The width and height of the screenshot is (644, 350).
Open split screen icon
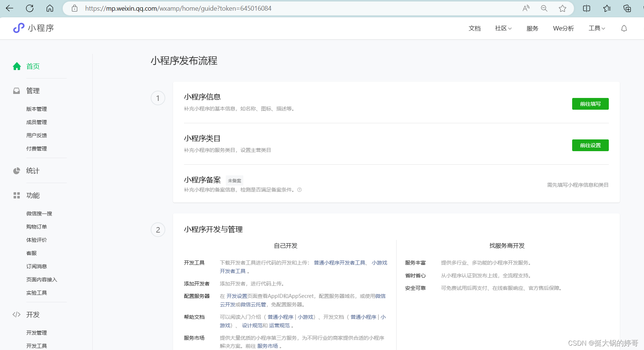pos(586,8)
